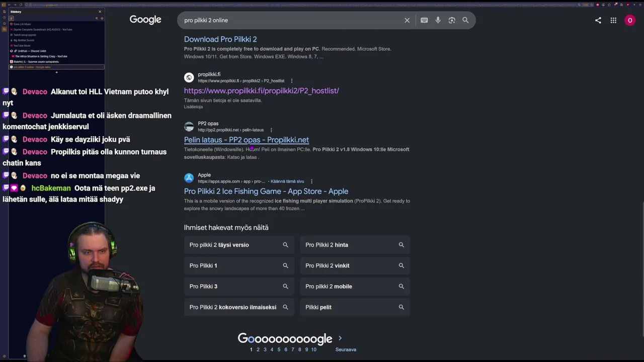Screen dimensions: 644x362
Task: Go to results page 5
Action: (x=279, y=349)
